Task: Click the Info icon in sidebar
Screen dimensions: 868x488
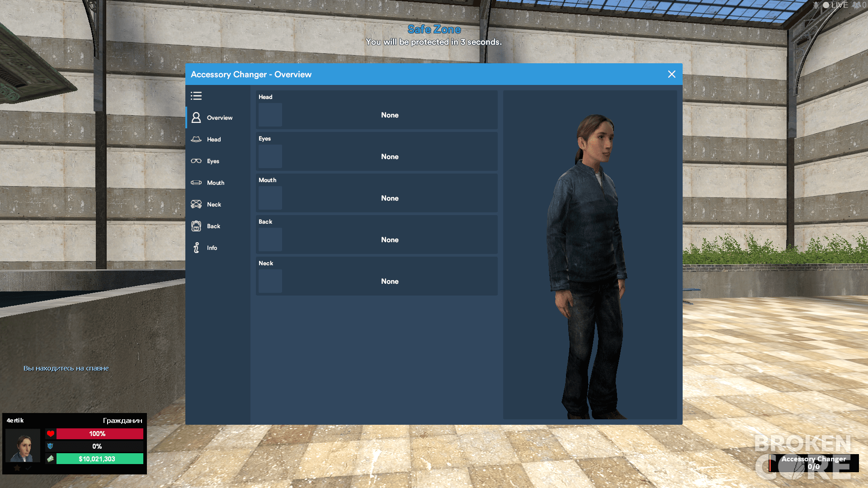Action: point(196,248)
